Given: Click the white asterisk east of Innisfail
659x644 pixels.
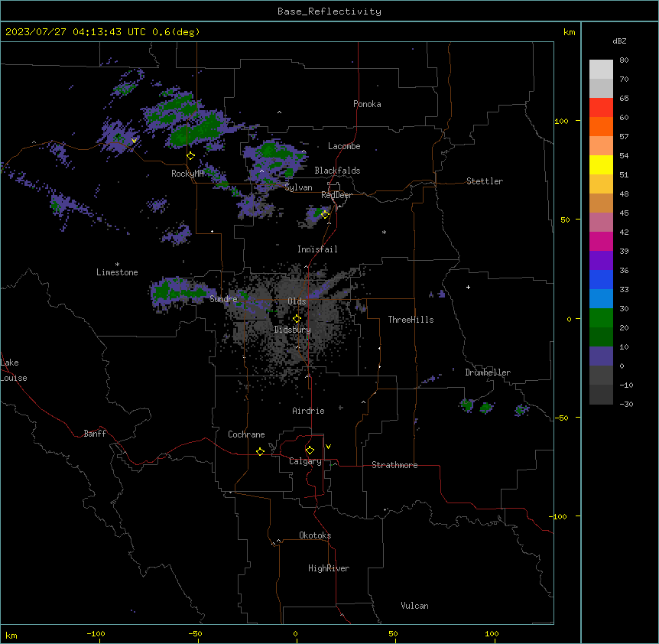Looking at the screenshot, I should [x=384, y=232].
